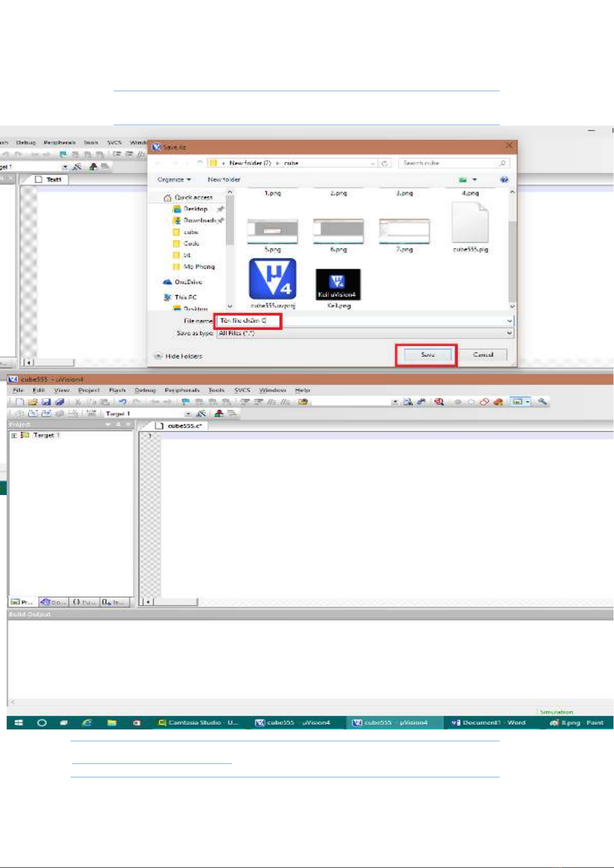This screenshot has width=614, height=868.
Task: Click the Save All icon in uVision toolbar
Action: click(x=59, y=402)
